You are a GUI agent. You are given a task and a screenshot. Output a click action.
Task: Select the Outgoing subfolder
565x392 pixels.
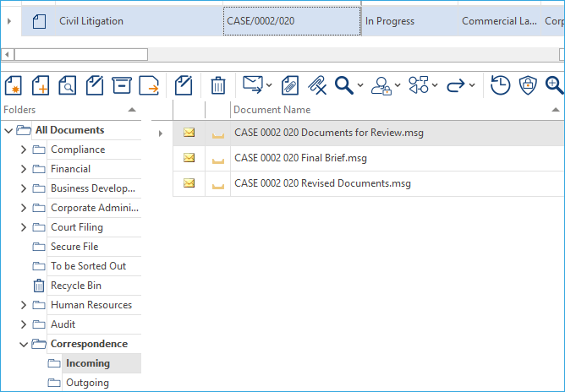point(87,383)
